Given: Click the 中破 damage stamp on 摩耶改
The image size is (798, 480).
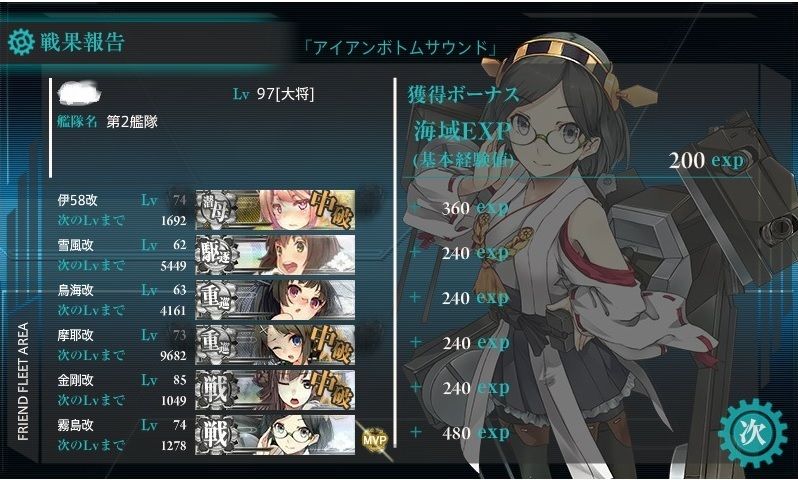Looking at the screenshot, I should 331,344.
